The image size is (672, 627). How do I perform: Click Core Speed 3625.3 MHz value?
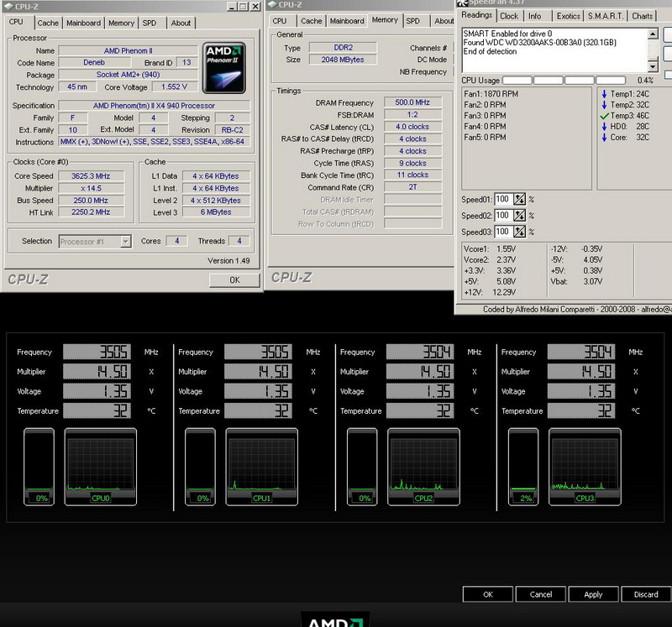tap(91, 176)
